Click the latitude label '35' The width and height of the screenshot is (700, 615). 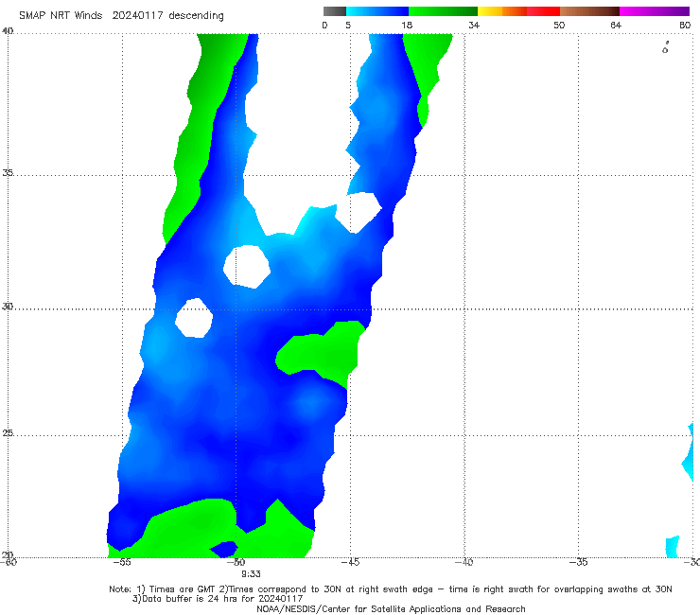pos(8,172)
